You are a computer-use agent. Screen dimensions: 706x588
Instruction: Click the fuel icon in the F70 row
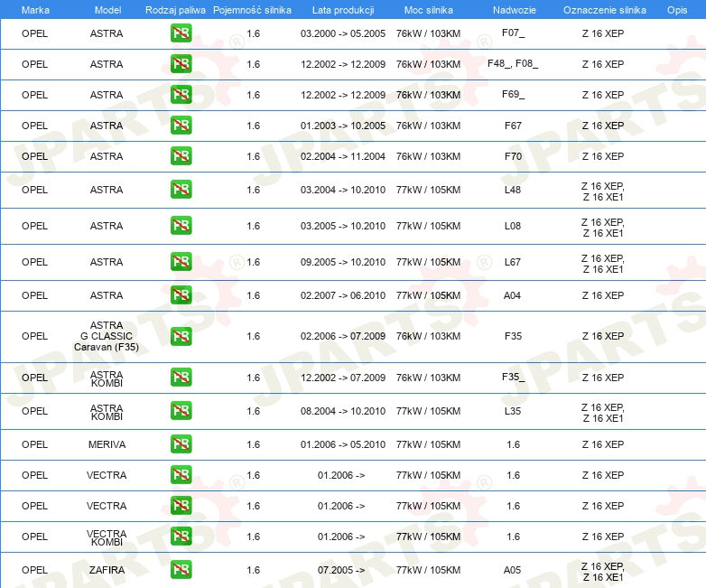[x=181, y=156]
